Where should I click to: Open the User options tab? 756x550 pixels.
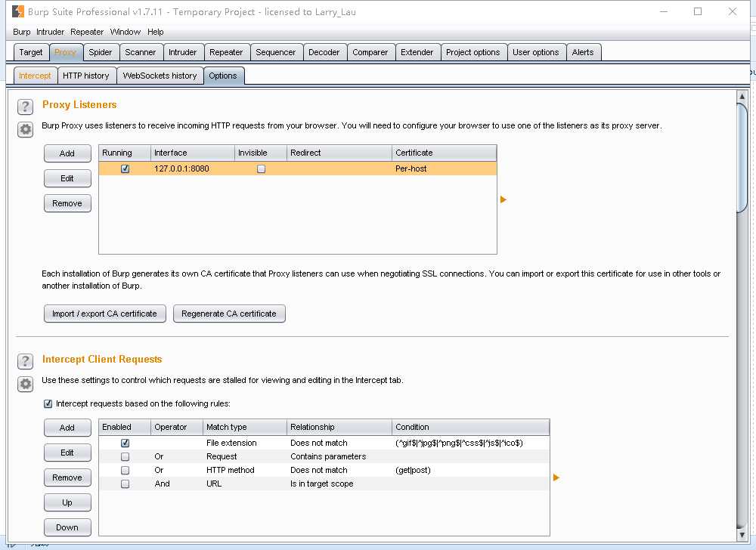(536, 52)
